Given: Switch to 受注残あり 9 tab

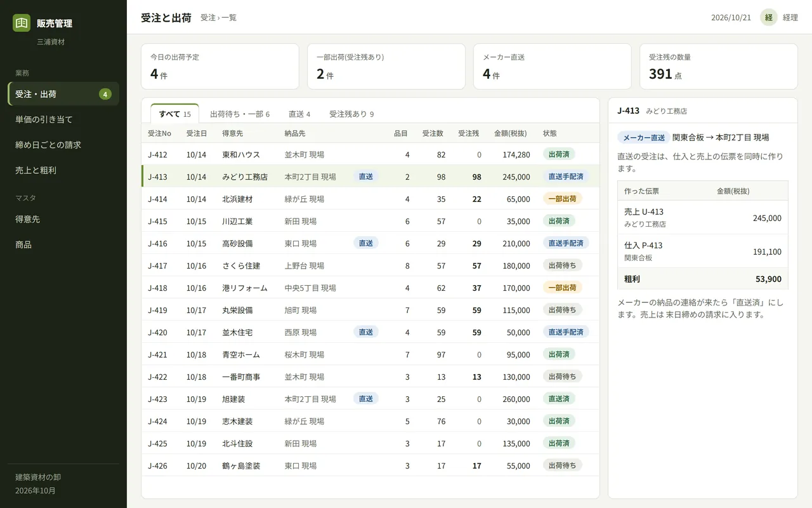Looking at the screenshot, I should pyautogui.click(x=351, y=114).
